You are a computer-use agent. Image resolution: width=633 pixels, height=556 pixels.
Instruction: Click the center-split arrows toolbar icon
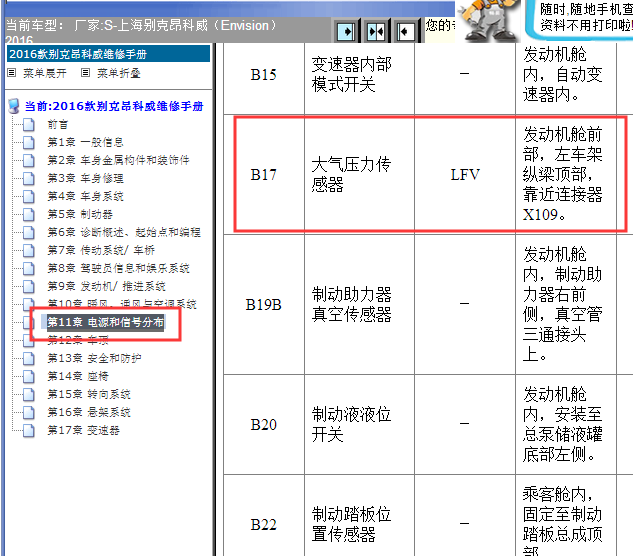tap(375, 31)
